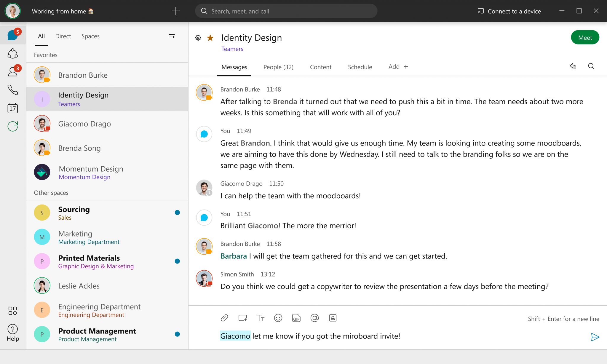This screenshot has width=607, height=364.
Task: Open Teams from the left sidebar
Action: [12, 54]
